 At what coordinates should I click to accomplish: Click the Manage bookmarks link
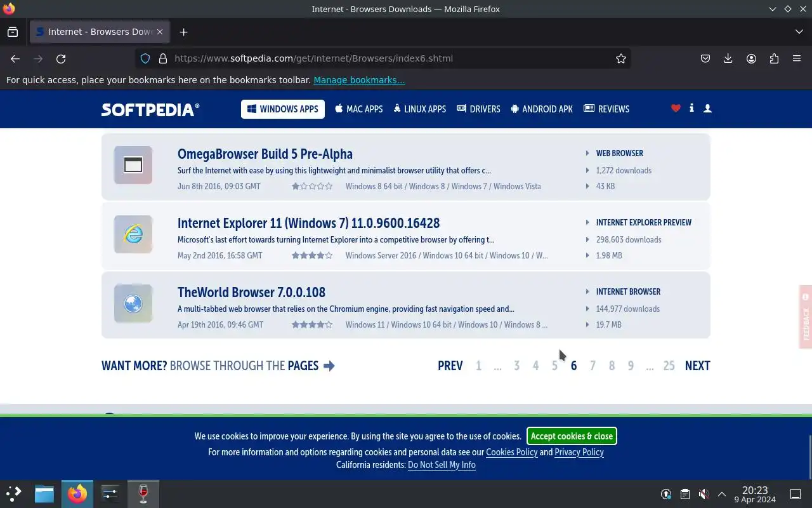click(x=359, y=80)
